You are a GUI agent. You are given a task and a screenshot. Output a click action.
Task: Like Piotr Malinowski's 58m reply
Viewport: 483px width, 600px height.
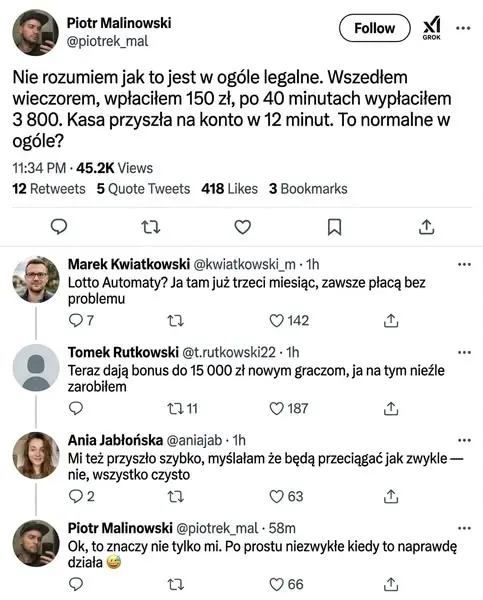(x=276, y=584)
